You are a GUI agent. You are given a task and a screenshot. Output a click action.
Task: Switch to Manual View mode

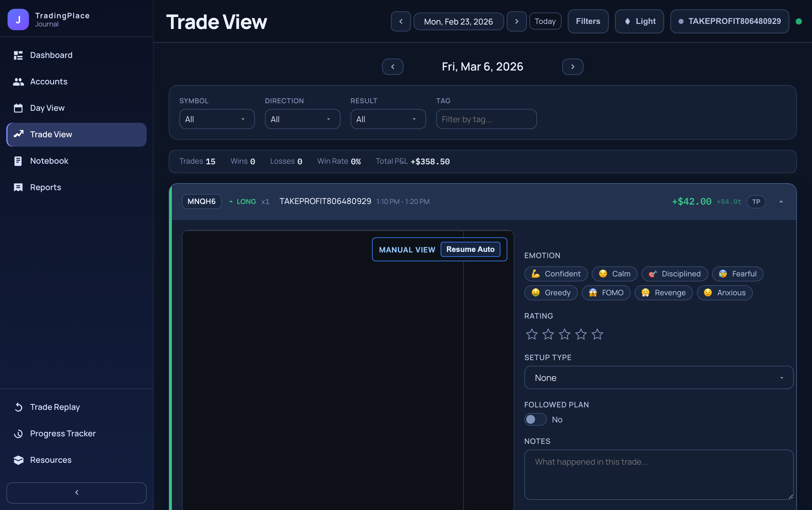[407, 250]
